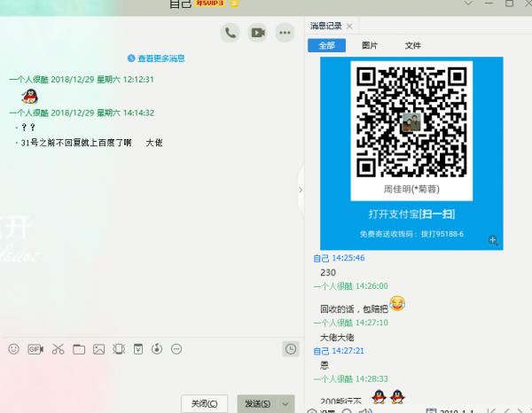Click the chat title 自己

coord(181,4)
